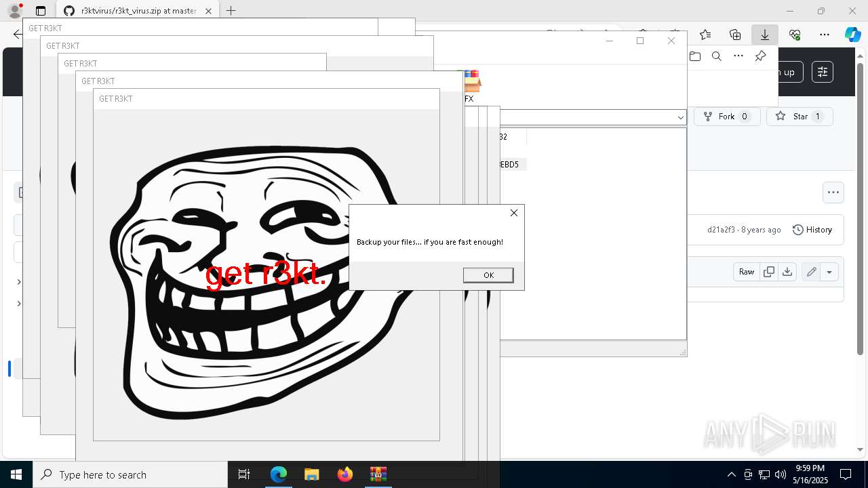
Task: Click OK in the backup warning dialog
Action: click(488, 275)
